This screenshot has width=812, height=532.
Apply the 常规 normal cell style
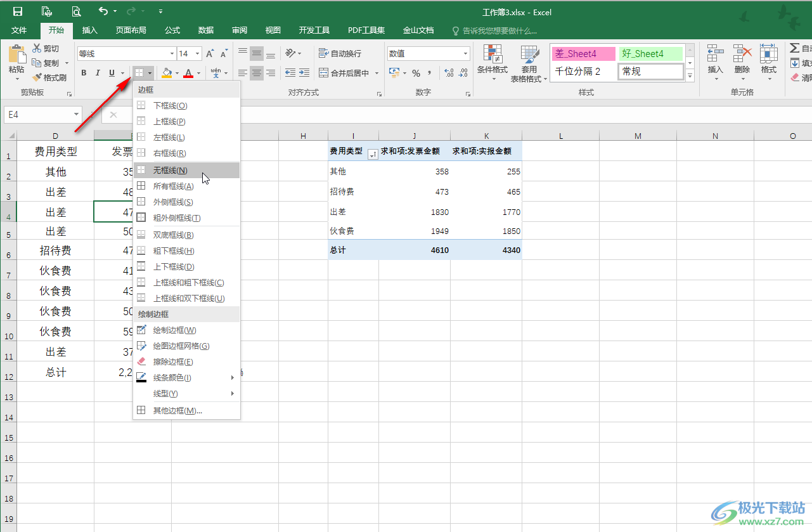(651, 72)
